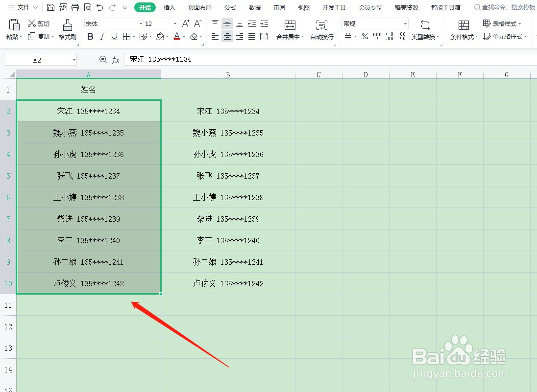
Task: Toggle Italic formatting
Action: [x=102, y=36]
